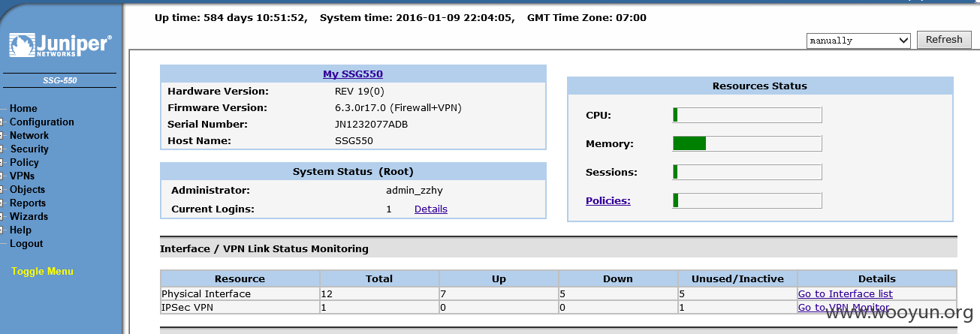The width and height of the screenshot is (980, 334).
Task: Click the Interface / VPN Link Status Monitoring heading
Action: (x=264, y=248)
